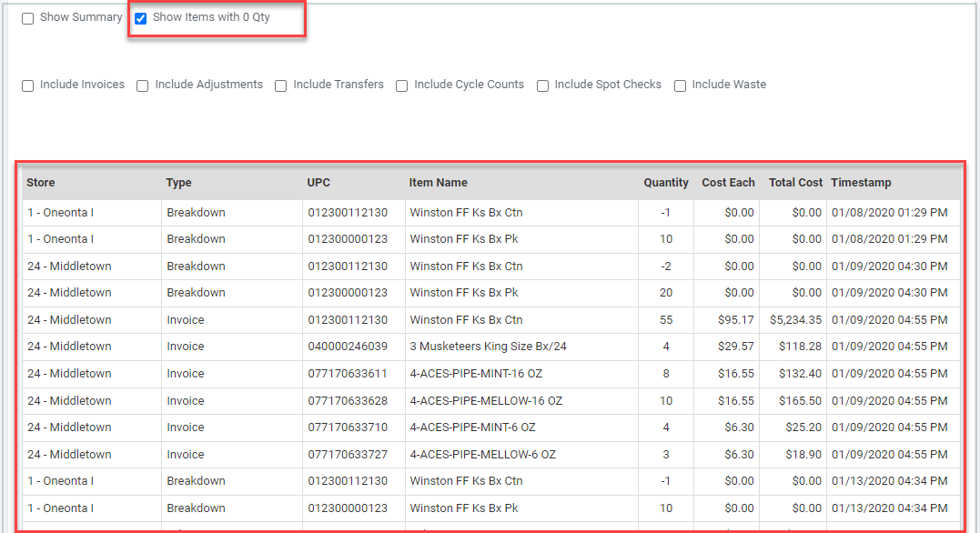Click Store cell in 4-ACES-PIPE-MELLOW-16 OZ row
This screenshot has width=980, height=533.
tap(69, 400)
